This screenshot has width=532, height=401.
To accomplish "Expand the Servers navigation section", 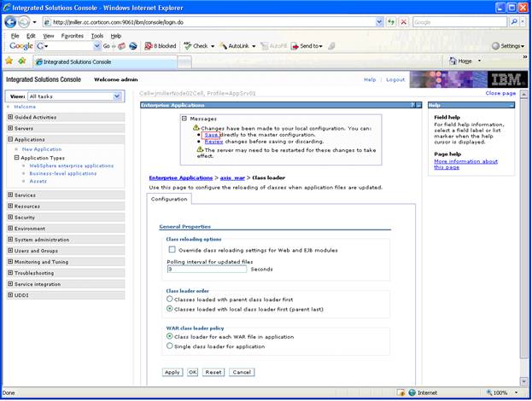I will pos(10,128).
